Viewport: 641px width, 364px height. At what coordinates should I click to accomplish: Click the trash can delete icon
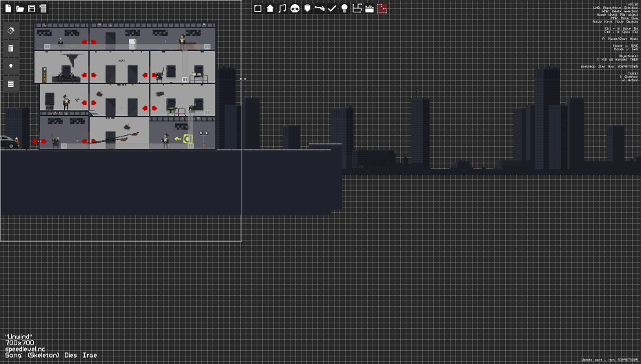[x=11, y=48]
